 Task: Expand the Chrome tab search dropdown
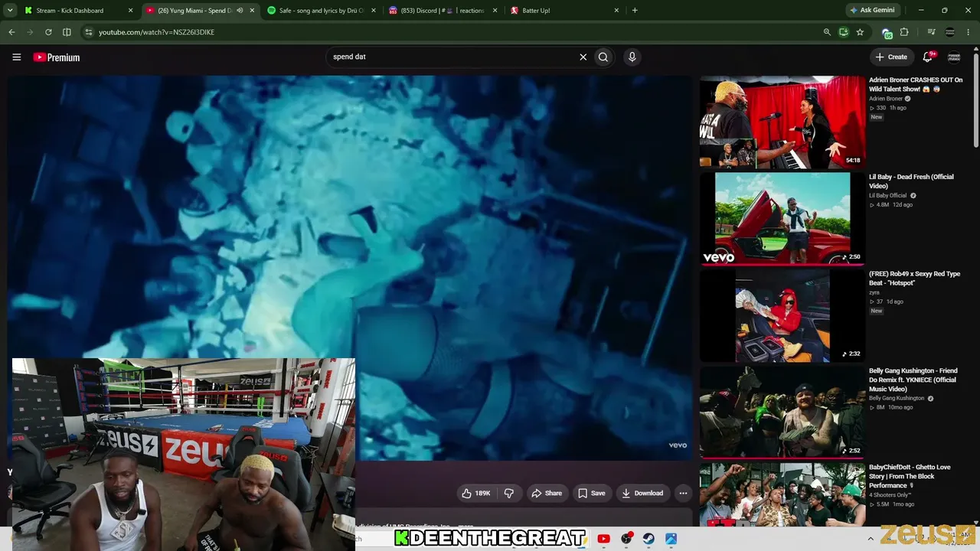click(x=10, y=11)
